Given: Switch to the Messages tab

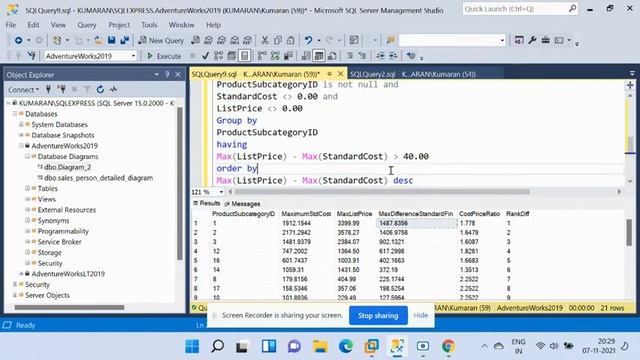Looking at the screenshot, I should [242, 204].
